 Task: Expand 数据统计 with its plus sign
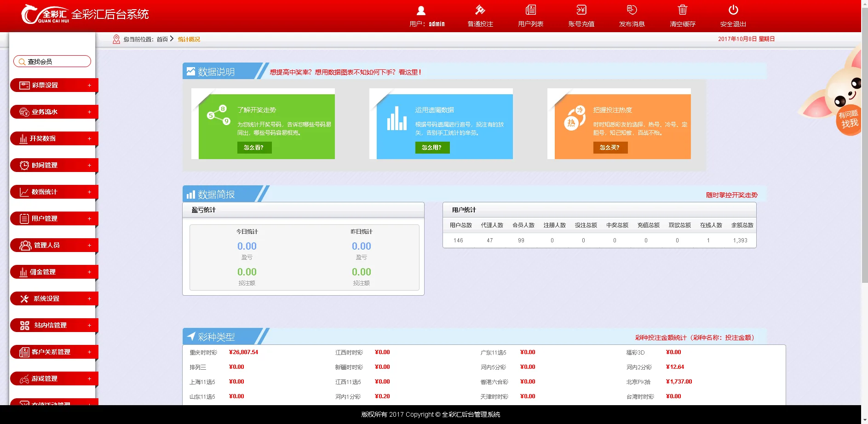click(x=89, y=192)
